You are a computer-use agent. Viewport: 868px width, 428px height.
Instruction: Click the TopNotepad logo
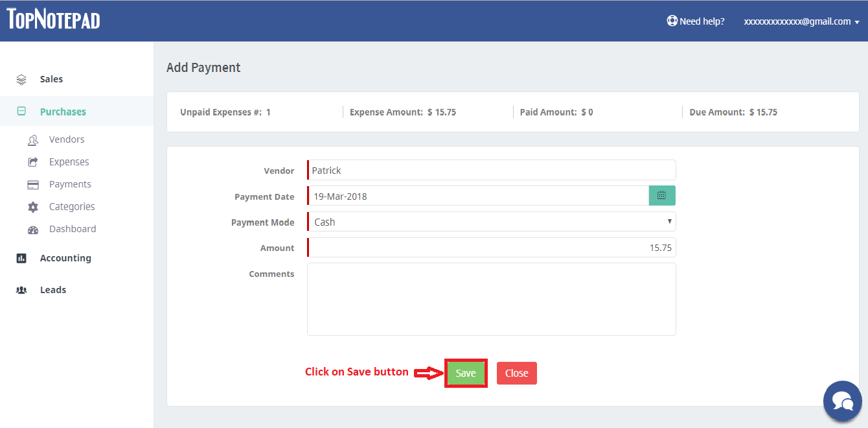click(53, 19)
